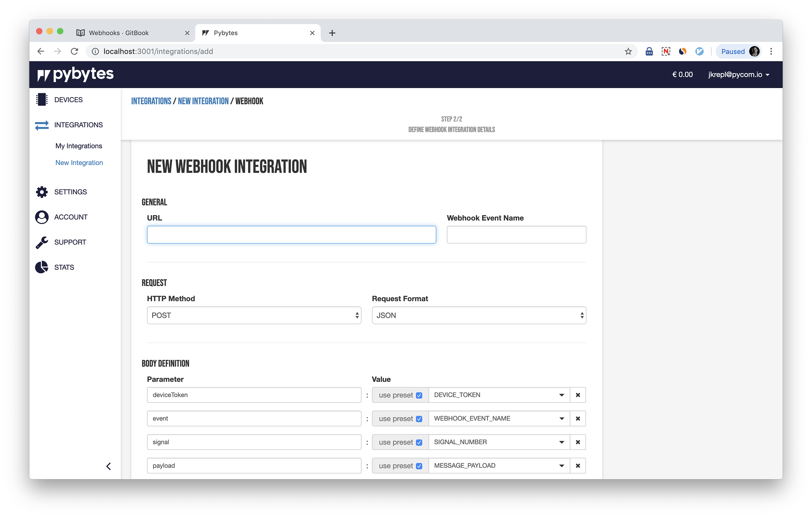Screen dimensions: 812x518
Task: Click the Support wrench icon
Action: pyautogui.click(x=42, y=242)
